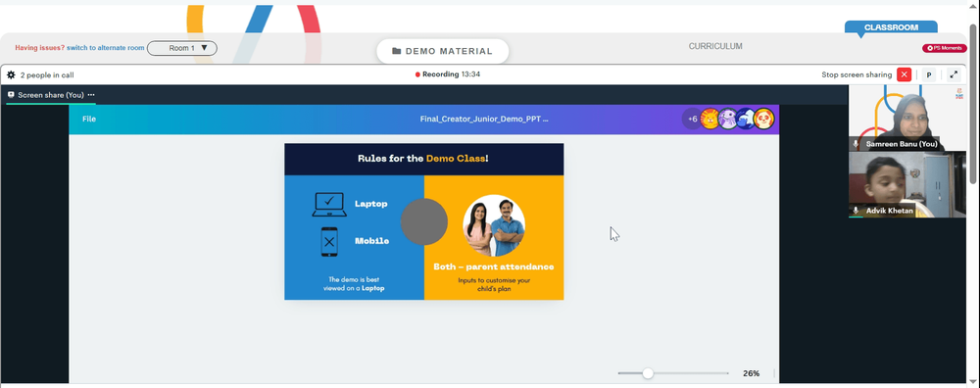Open the File menu in presentation
The height and width of the screenshot is (388, 980).
click(89, 119)
